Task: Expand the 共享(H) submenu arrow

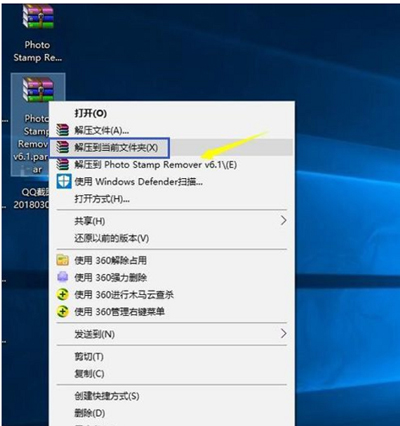Action: (x=283, y=220)
